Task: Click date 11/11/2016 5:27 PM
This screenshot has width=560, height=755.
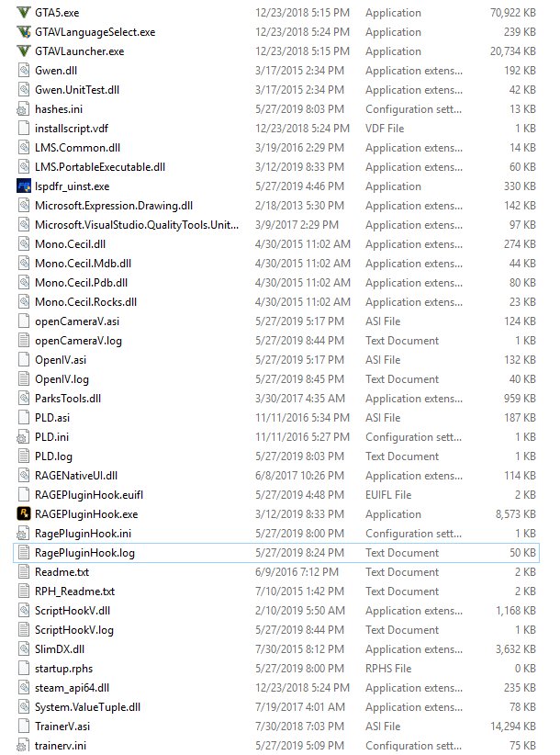Action: coord(302,436)
